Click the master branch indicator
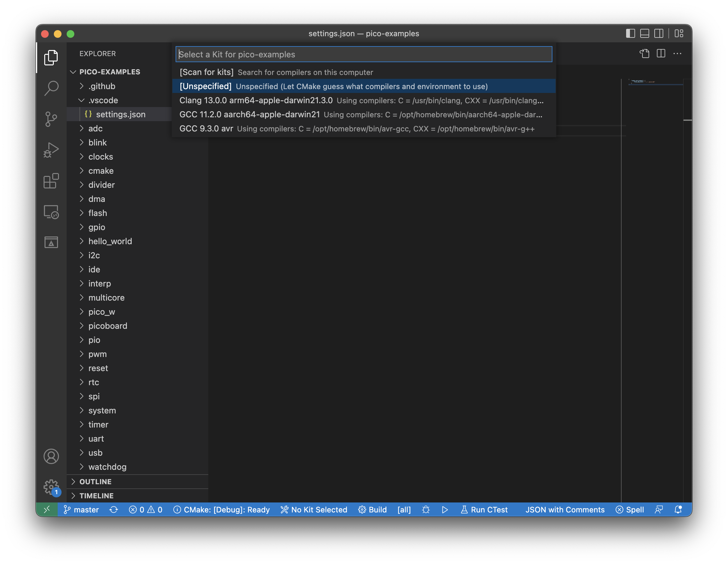 pyautogui.click(x=81, y=509)
